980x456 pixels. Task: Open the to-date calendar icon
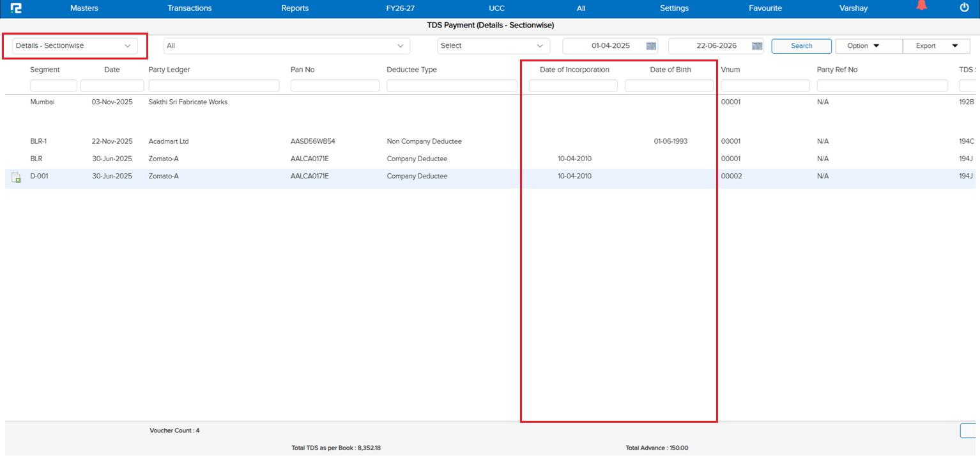pos(757,46)
